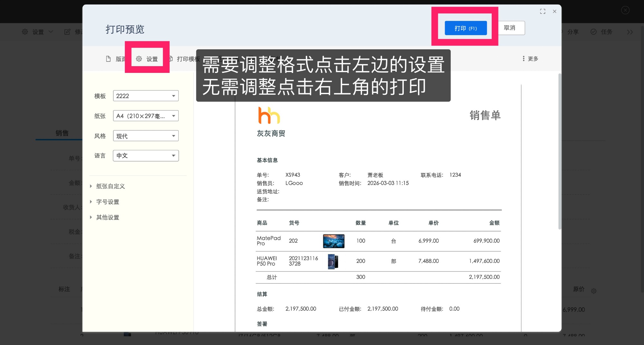644x345 pixels.
Task: Expand the 纸张自定义 section
Action: tap(110, 186)
